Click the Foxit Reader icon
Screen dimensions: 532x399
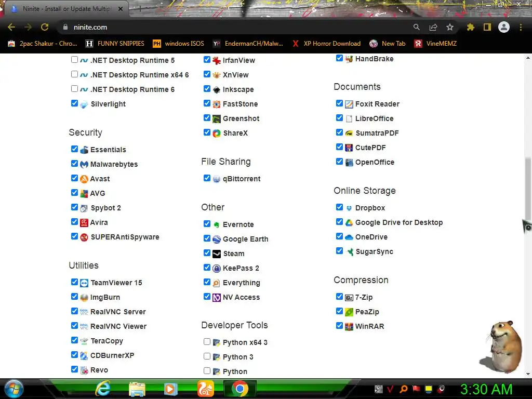click(349, 104)
